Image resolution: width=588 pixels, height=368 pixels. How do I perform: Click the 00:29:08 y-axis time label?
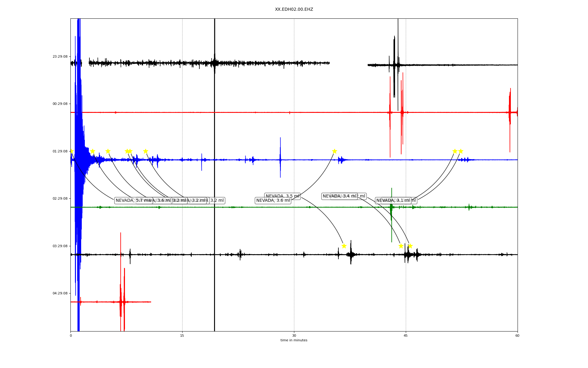pos(60,104)
